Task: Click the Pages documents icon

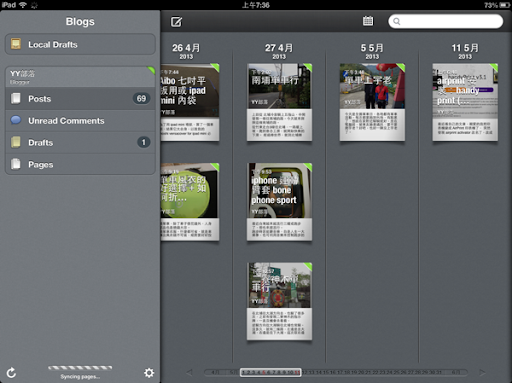Action: coord(16,164)
